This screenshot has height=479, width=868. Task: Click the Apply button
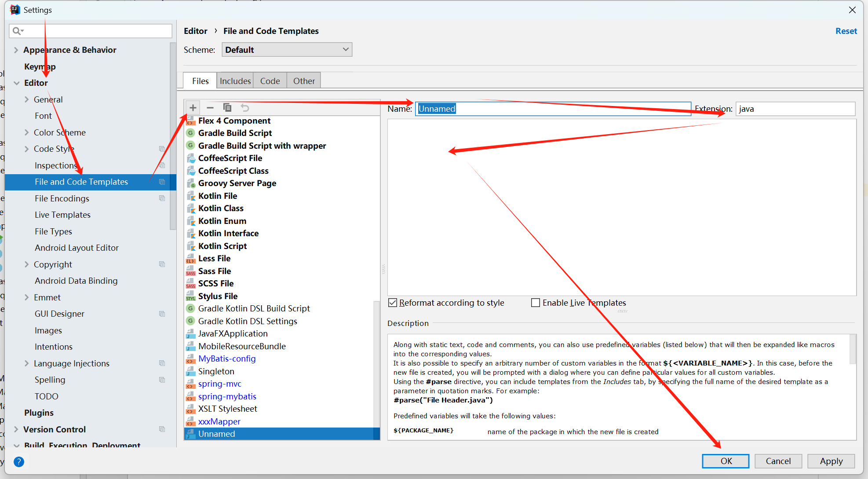coord(831,461)
